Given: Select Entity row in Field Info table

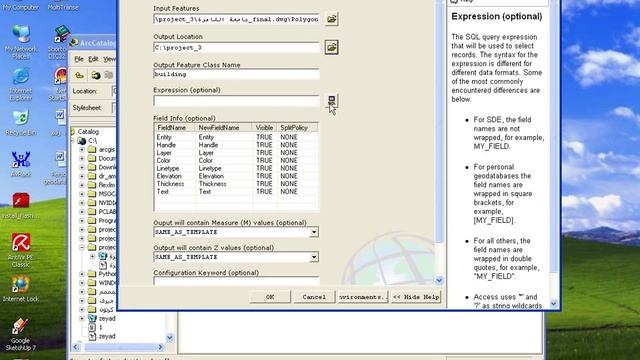Looking at the screenshot, I should point(236,137).
